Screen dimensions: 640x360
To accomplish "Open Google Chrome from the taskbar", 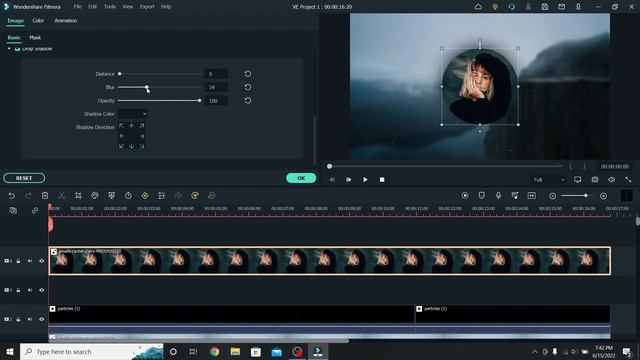I will pyautogui.click(x=214, y=351).
